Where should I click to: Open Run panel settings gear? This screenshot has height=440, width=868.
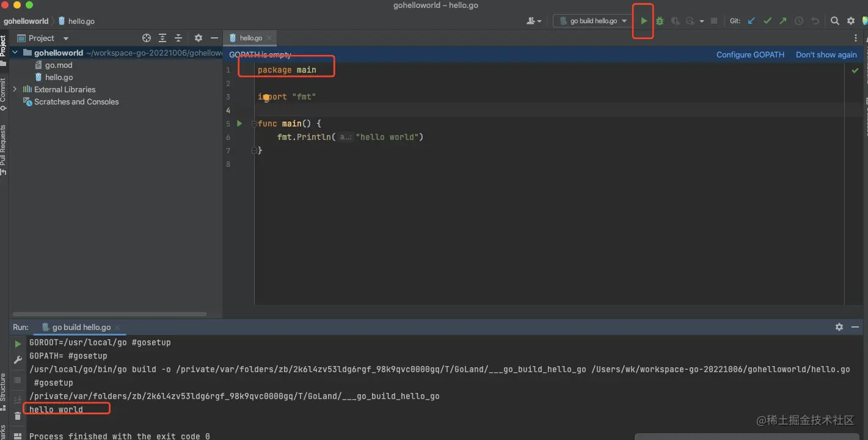(839, 327)
